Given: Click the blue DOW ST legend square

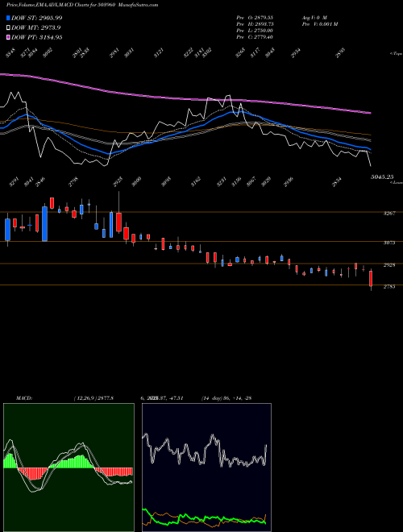Looking at the screenshot, I should click(x=8, y=18).
